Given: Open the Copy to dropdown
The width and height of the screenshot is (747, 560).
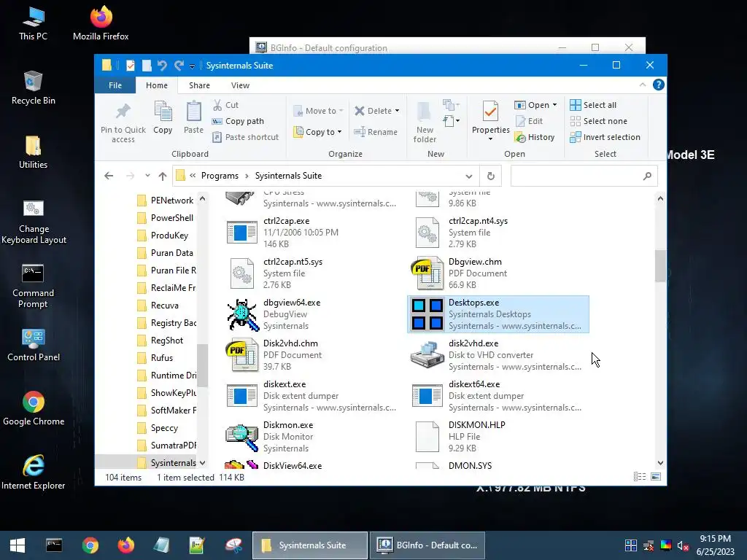Looking at the screenshot, I should click(x=318, y=132).
